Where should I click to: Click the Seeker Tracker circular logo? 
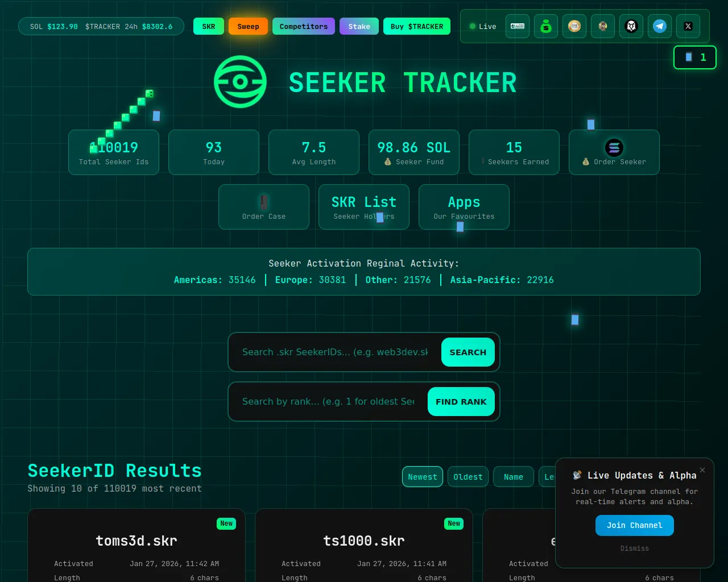(x=240, y=82)
